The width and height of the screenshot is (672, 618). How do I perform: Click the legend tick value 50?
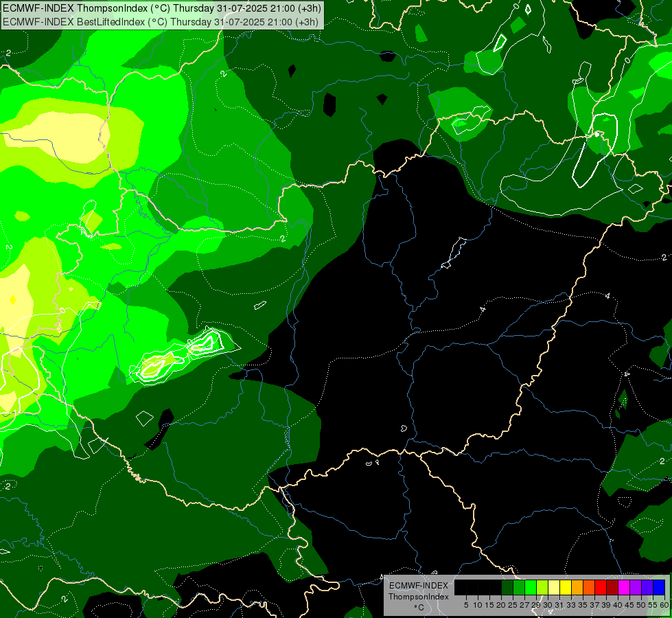[x=641, y=605]
